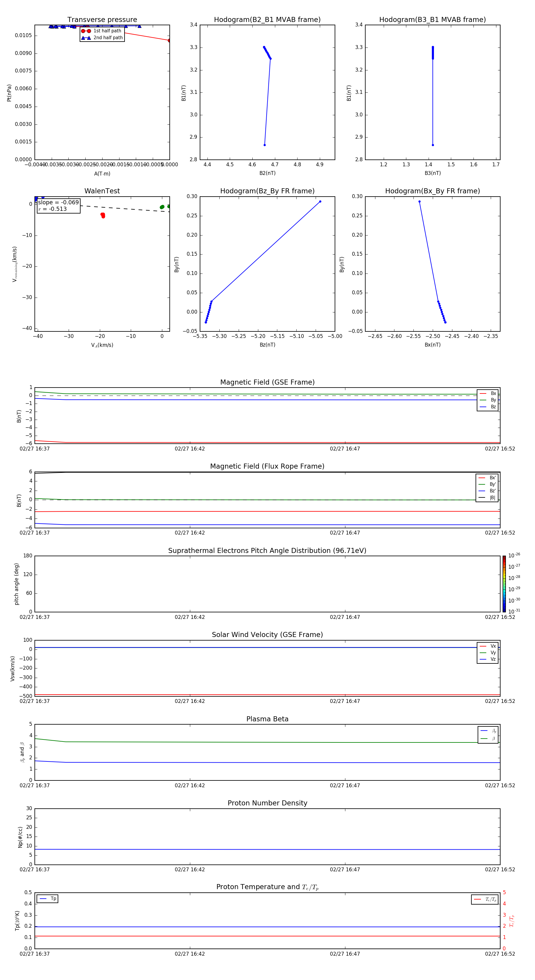
Task: Click the 'B2(nT)' x-axis label
Action: click(267, 173)
